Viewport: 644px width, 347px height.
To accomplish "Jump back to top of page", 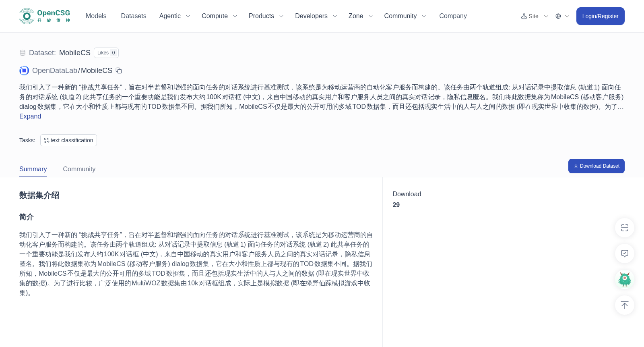I will click(625, 305).
